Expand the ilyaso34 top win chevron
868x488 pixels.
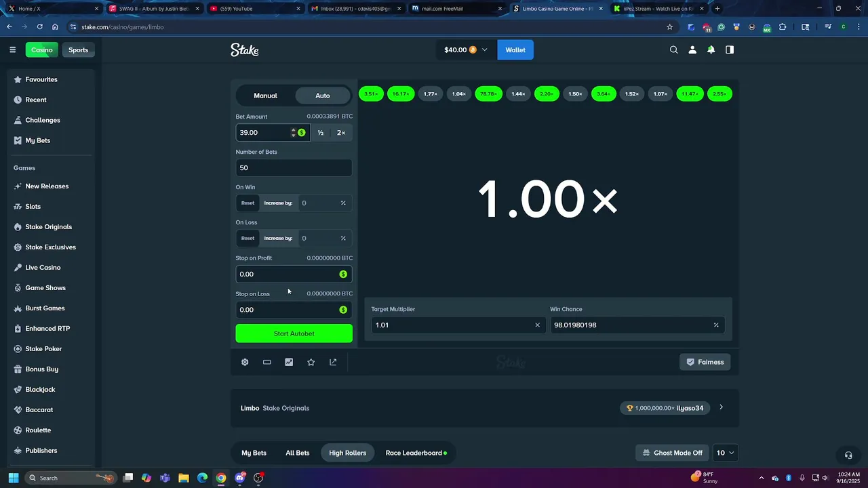click(721, 407)
